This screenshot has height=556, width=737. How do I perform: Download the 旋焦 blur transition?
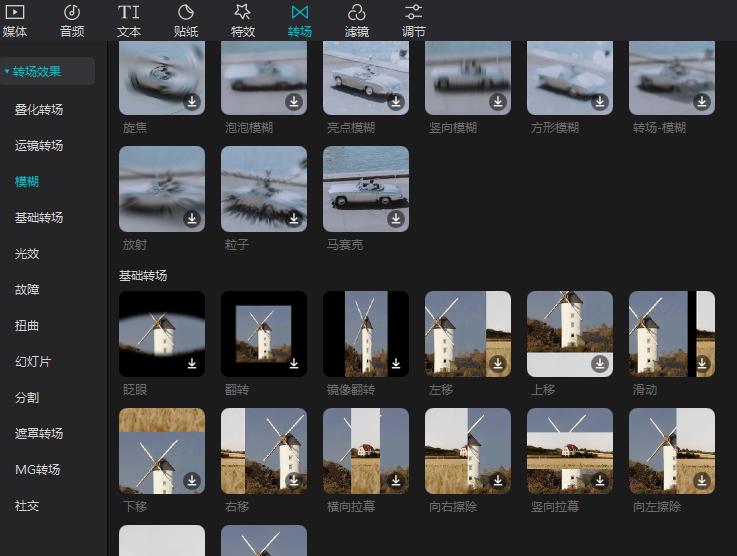pos(192,102)
